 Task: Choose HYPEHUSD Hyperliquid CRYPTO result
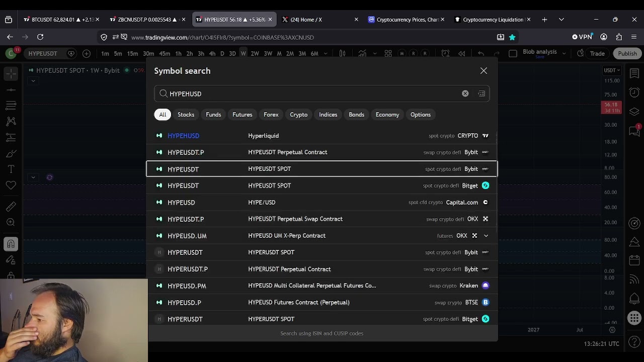(x=321, y=136)
